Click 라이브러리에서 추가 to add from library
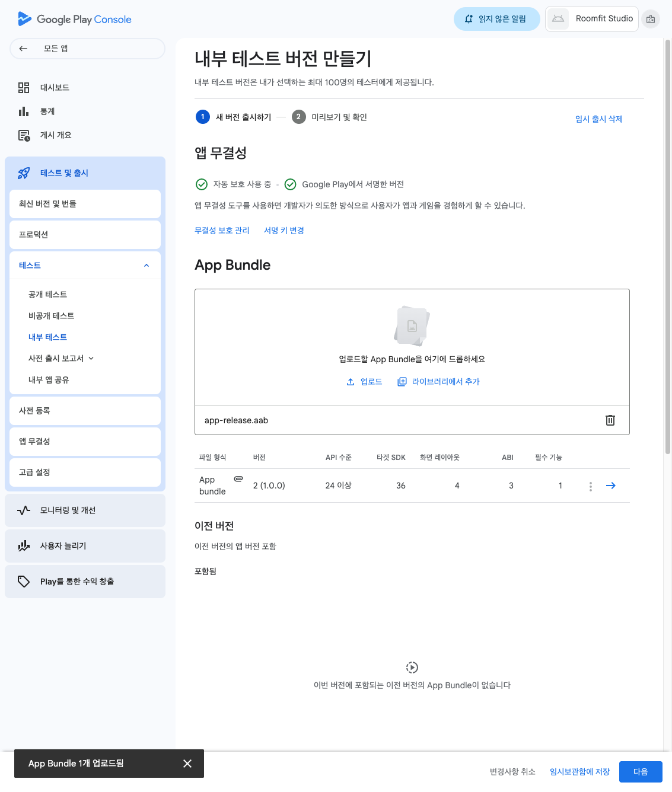This screenshot has height=792, width=672. click(438, 382)
